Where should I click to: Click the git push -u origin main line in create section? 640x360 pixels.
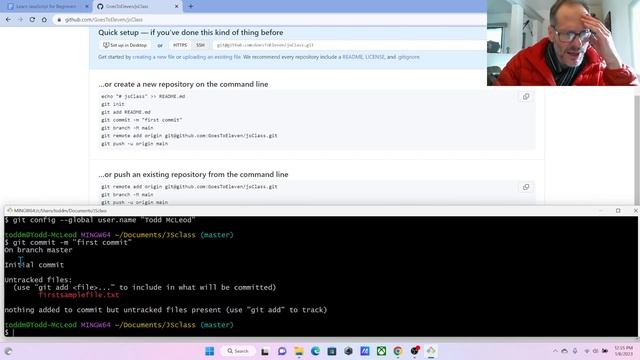(134, 144)
